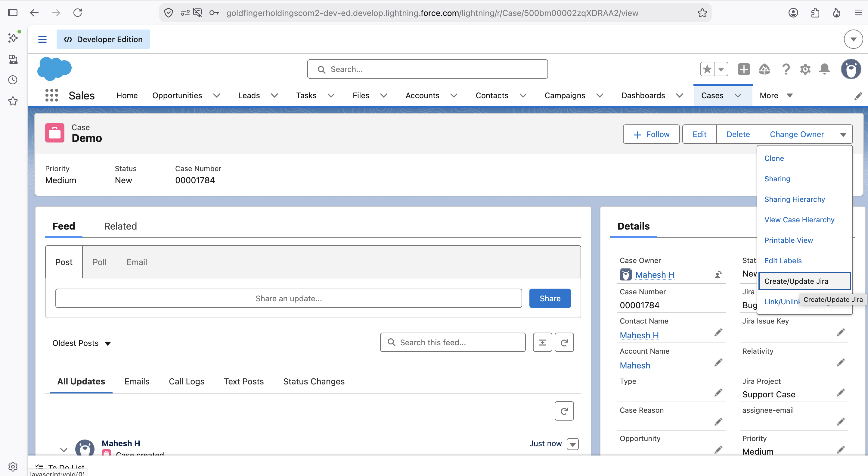868x476 pixels.
Task: Refresh the feed next to search box
Action: tap(564, 343)
